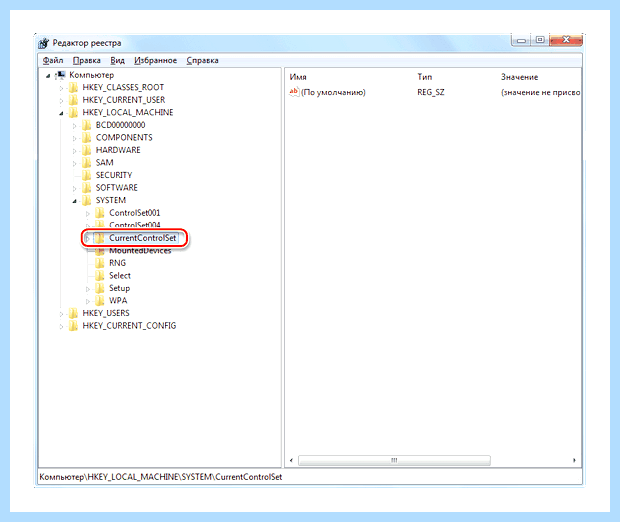
Task: Maximize the Registry Editor window
Action: [x=540, y=40]
